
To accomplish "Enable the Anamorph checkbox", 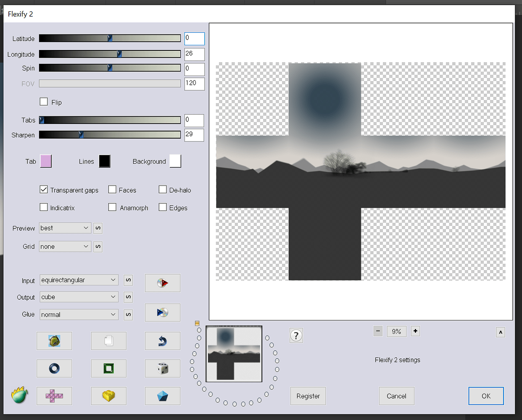I will point(112,207).
